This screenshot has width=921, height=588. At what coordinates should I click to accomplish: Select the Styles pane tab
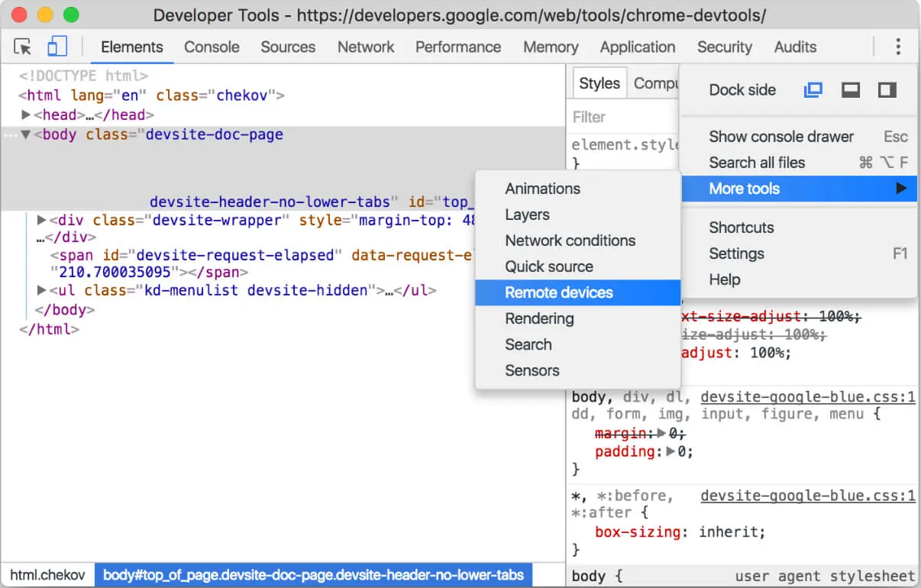599,83
